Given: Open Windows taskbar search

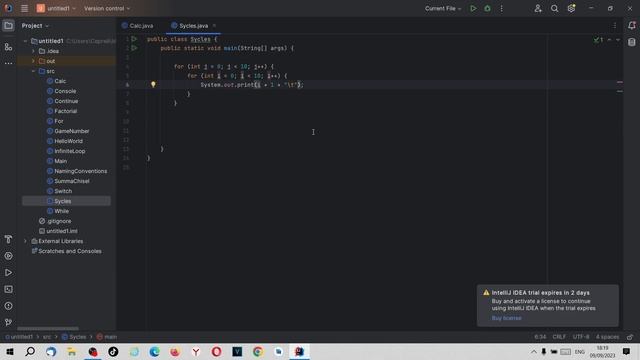Looking at the screenshot, I should 30,351.
